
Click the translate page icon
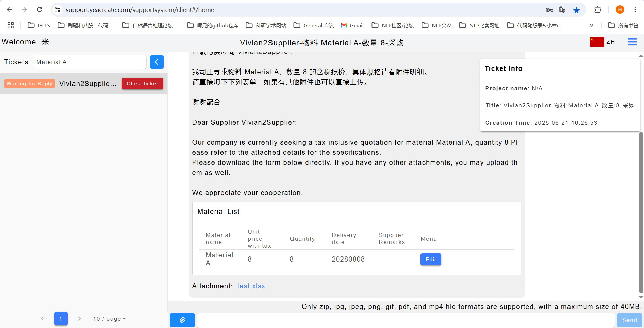563,10
